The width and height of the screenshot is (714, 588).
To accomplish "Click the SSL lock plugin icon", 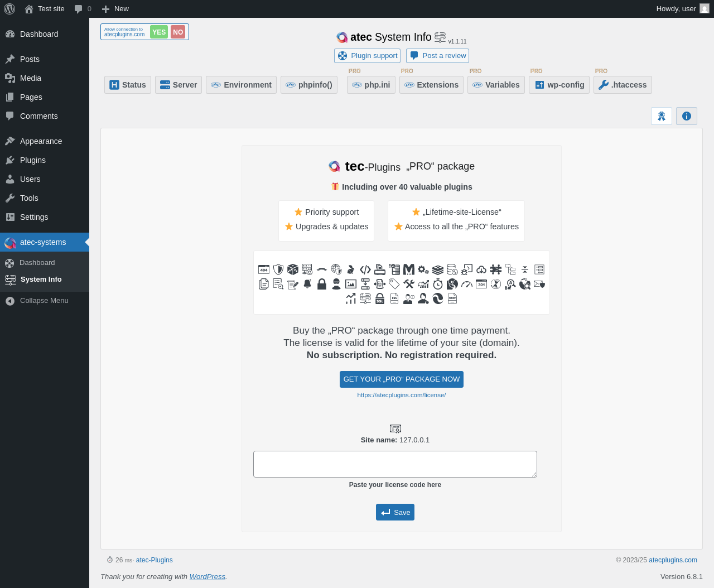I will 380,298.
